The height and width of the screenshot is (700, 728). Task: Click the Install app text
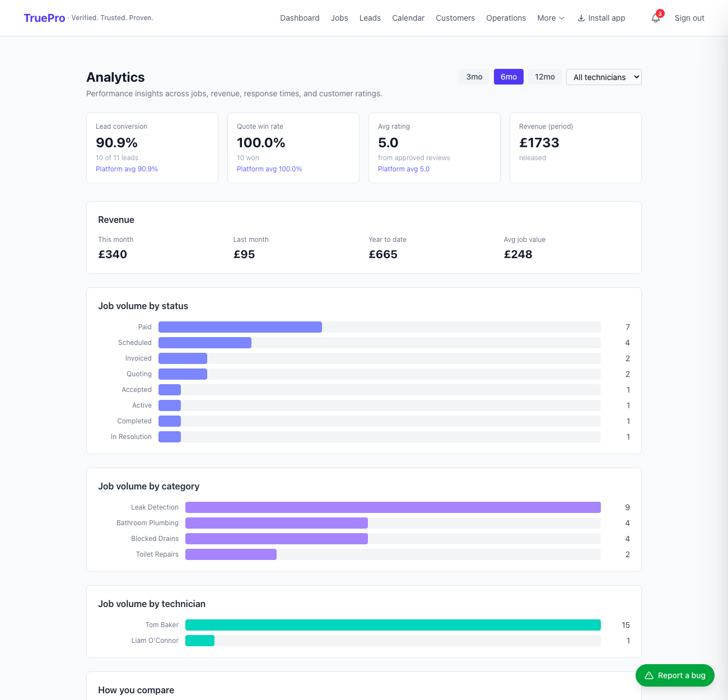[x=606, y=18]
